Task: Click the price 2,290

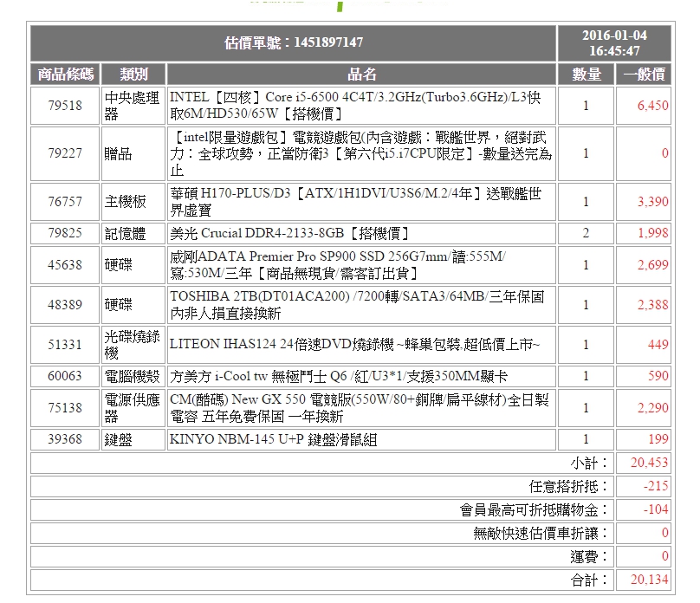Action: pos(652,408)
